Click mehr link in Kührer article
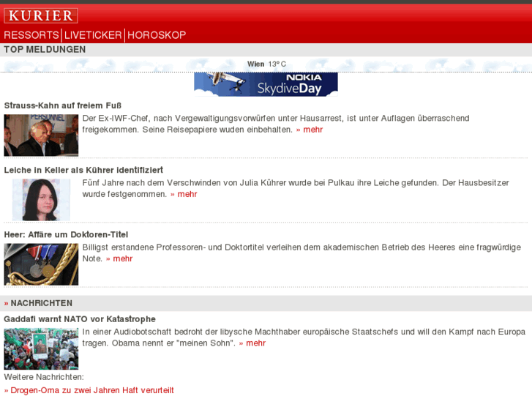Screen dimensions: 532x399 [184, 194]
